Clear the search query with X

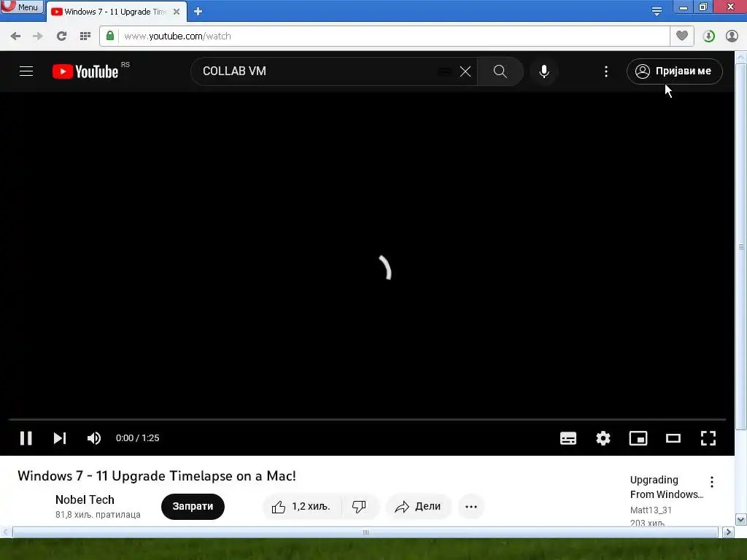[465, 71]
